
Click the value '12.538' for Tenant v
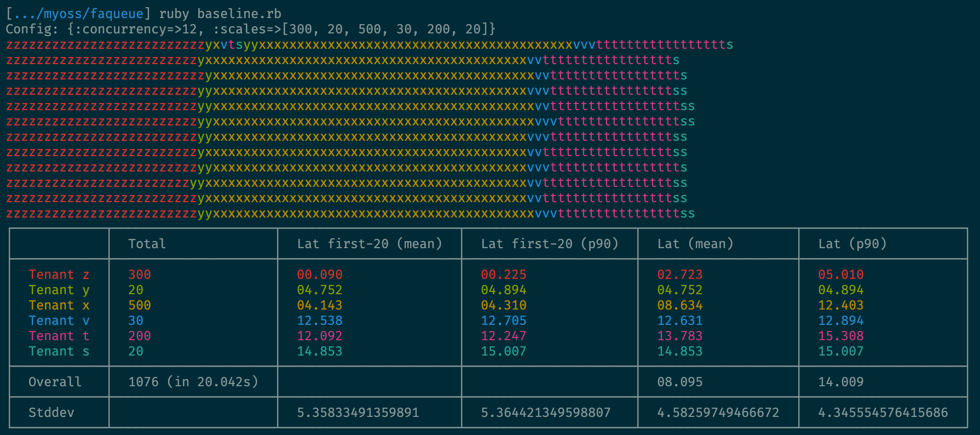point(320,320)
